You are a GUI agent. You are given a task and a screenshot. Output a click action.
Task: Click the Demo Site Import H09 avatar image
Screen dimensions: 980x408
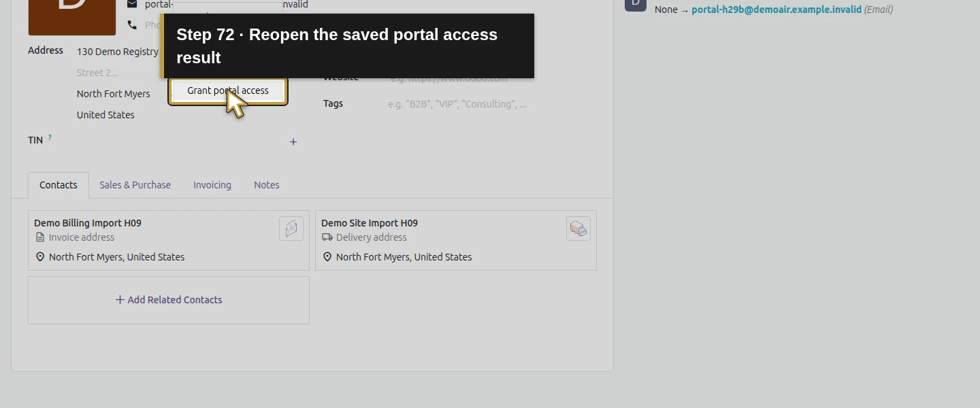pos(578,228)
